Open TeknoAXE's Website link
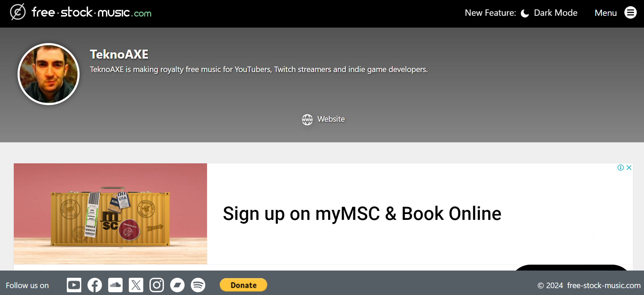644x295 pixels. (323, 119)
